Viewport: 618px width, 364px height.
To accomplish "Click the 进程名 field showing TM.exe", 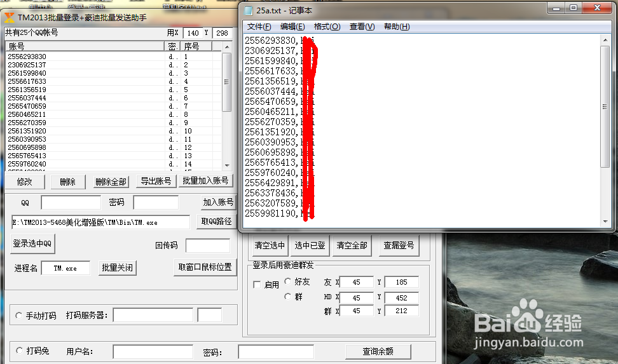I will coord(65,268).
